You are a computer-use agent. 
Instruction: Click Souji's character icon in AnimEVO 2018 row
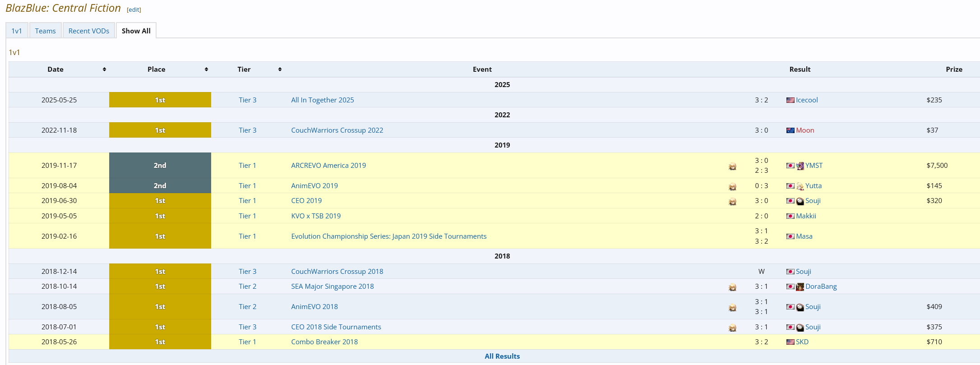point(800,307)
